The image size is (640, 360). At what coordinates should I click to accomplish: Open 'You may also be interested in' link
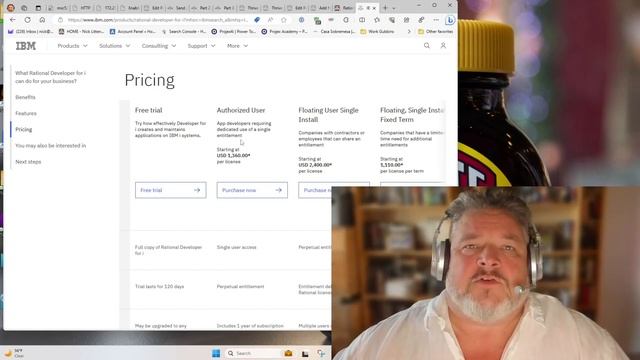coord(51,145)
